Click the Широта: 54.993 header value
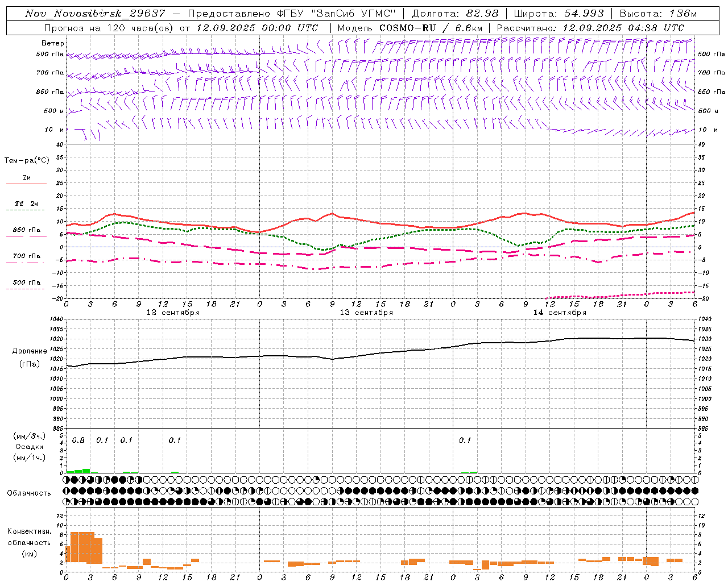 [x=559, y=14]
